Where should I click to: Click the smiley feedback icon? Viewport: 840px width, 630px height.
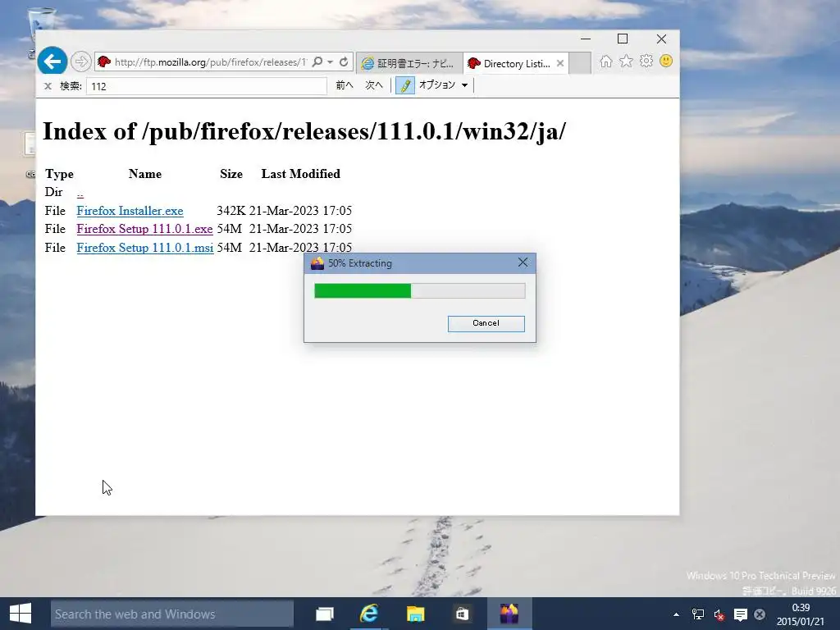(666, 61)
